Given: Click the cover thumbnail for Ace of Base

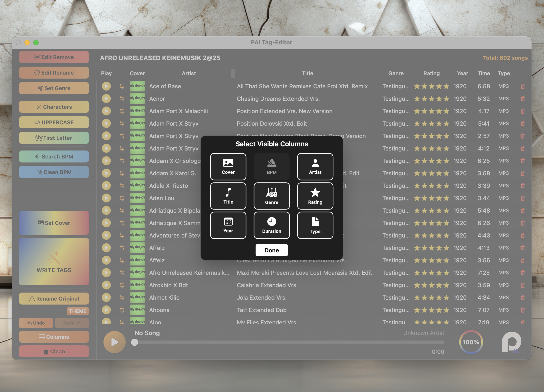Looking at the screenshot, I should click(137, 86).
